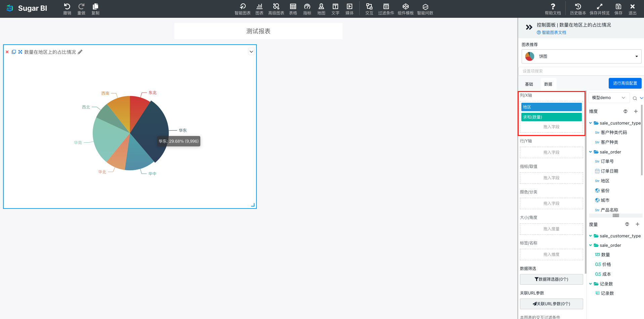Click 保存并预览 save and preview

click(x=599, y=9)
